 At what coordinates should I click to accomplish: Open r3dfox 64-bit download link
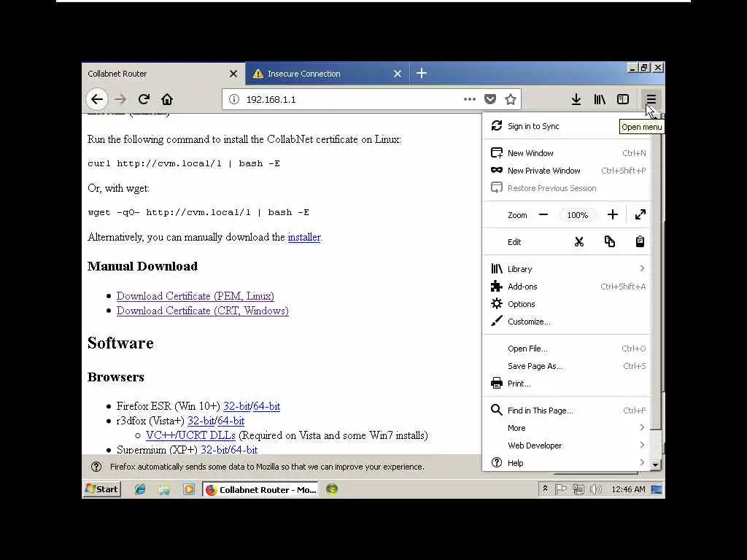[x=231, y=421]
